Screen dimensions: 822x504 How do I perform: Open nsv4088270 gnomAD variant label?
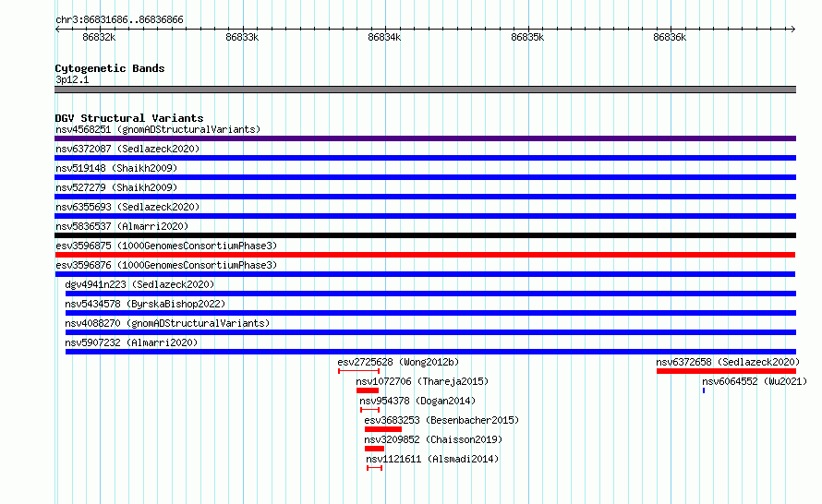167,323
